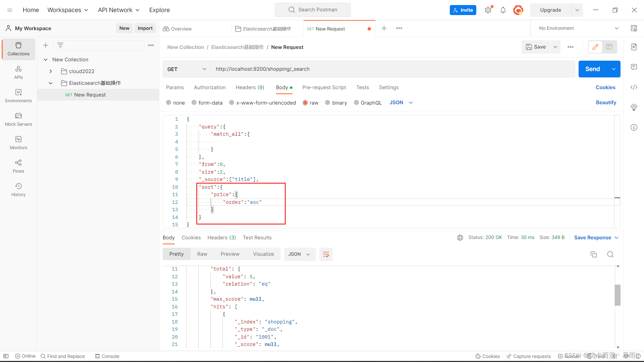Open the collections sidebar more options
The height and width of the screenshot is (362, 644).
[151, 45]
